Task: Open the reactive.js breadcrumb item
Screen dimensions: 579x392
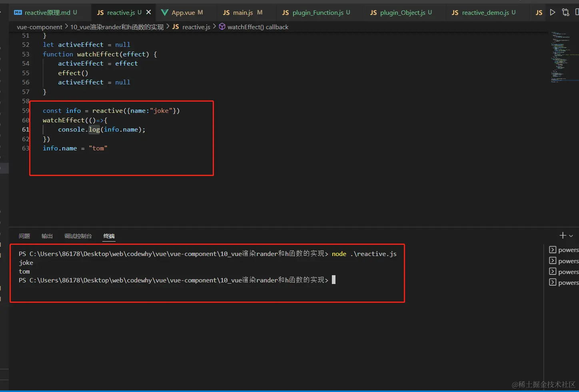Action: (191, 27)
